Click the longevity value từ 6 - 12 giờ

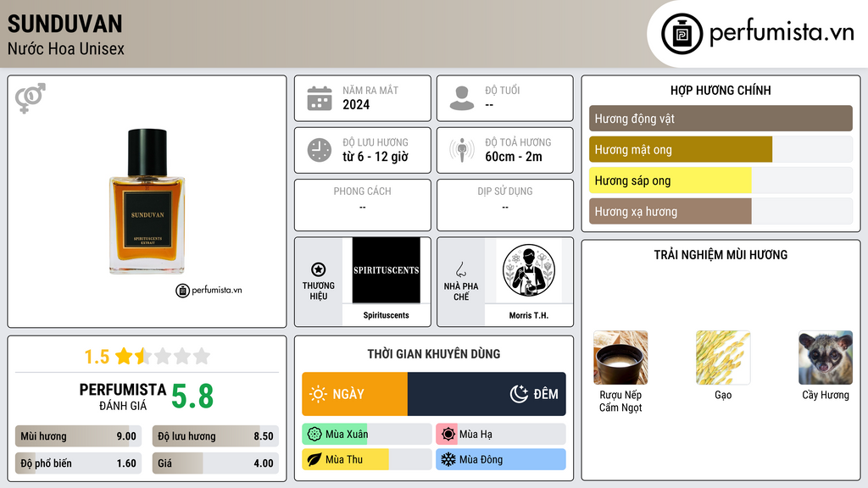coord(376,157)
